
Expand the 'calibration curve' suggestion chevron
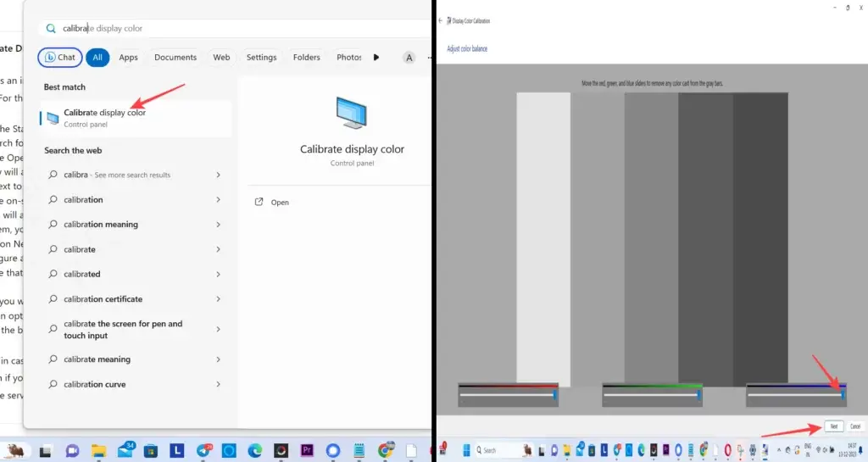pyautogui.click(x=218, y=385)
